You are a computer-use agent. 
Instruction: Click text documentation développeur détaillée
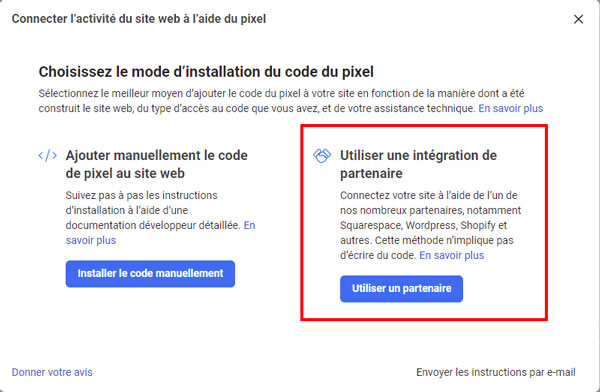[153, 225]
